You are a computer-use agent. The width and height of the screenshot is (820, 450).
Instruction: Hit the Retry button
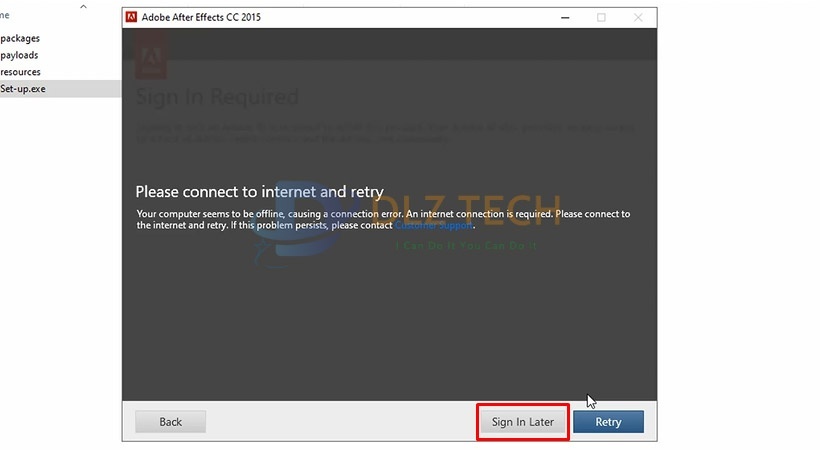(608, 422)
